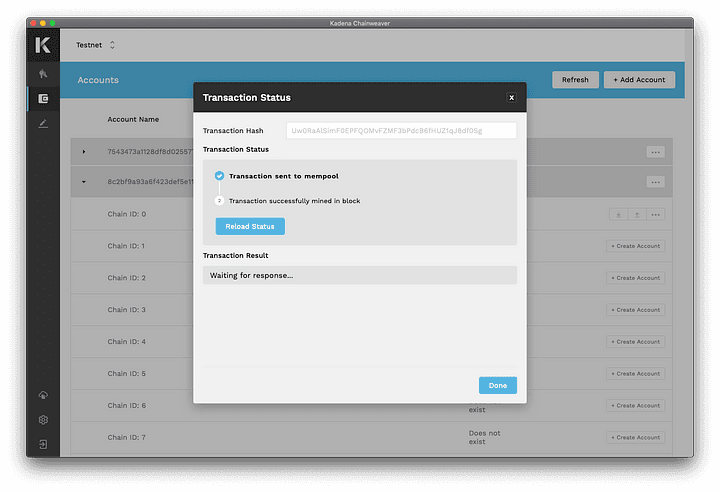Click the 'Transaction Result' label

pos(236,255)
